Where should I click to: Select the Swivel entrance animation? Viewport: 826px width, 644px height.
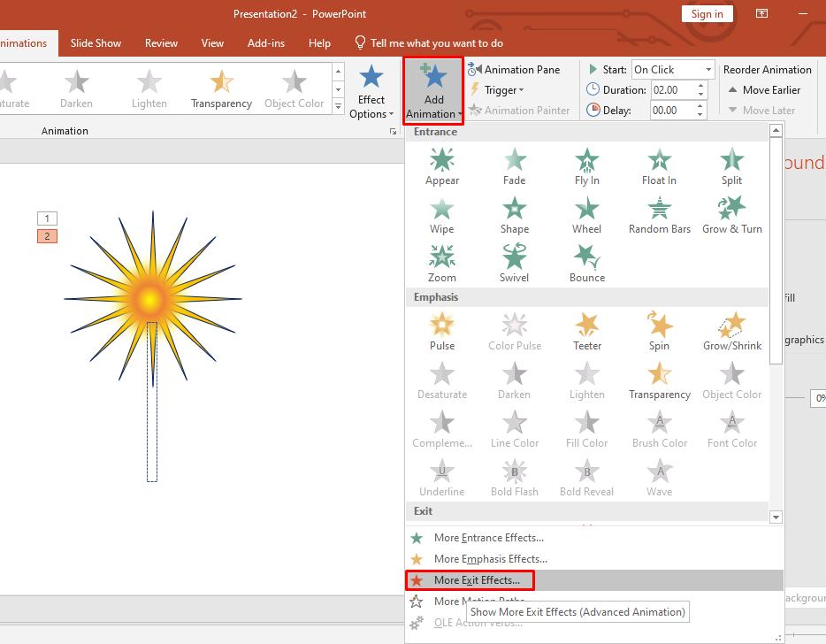pos(514,260)
